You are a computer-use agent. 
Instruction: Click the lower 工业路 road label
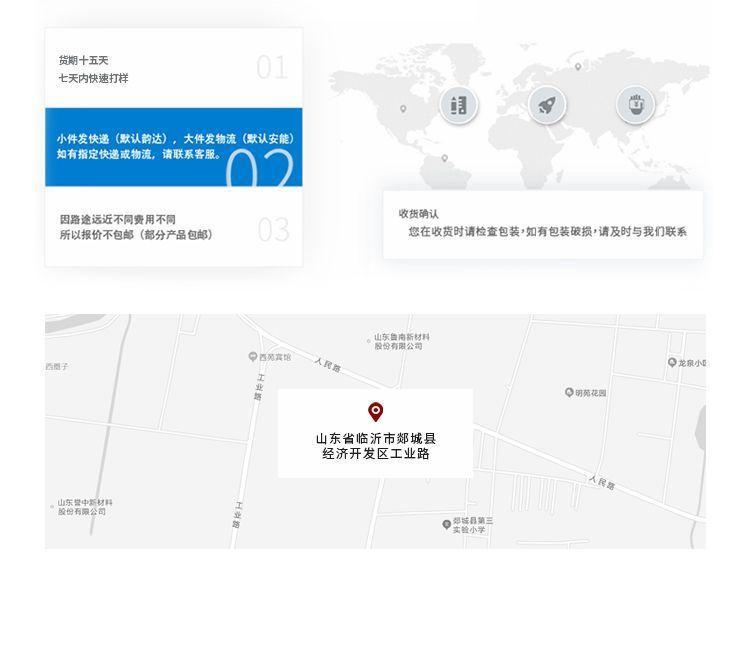tap(237, 515)
